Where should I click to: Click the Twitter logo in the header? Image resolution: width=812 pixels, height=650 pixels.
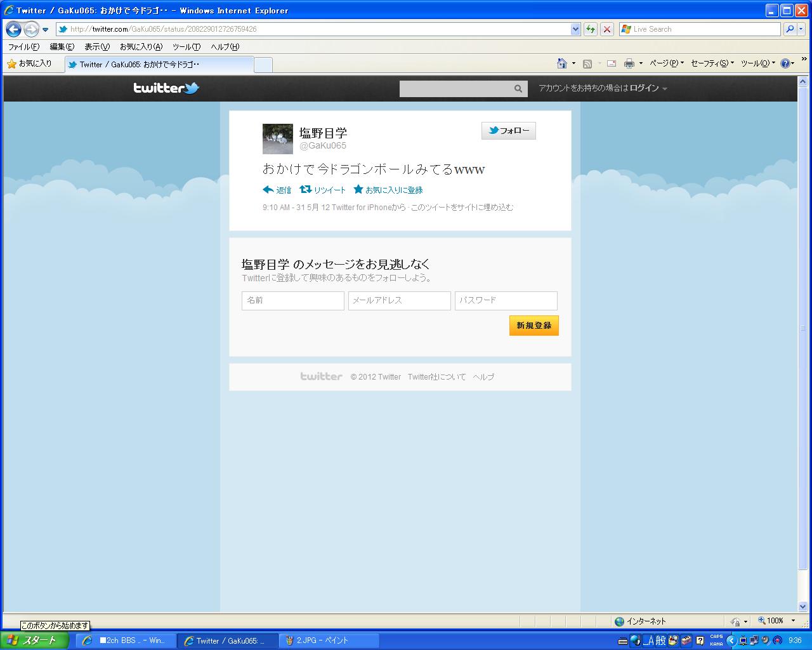(x=166, y=88)
